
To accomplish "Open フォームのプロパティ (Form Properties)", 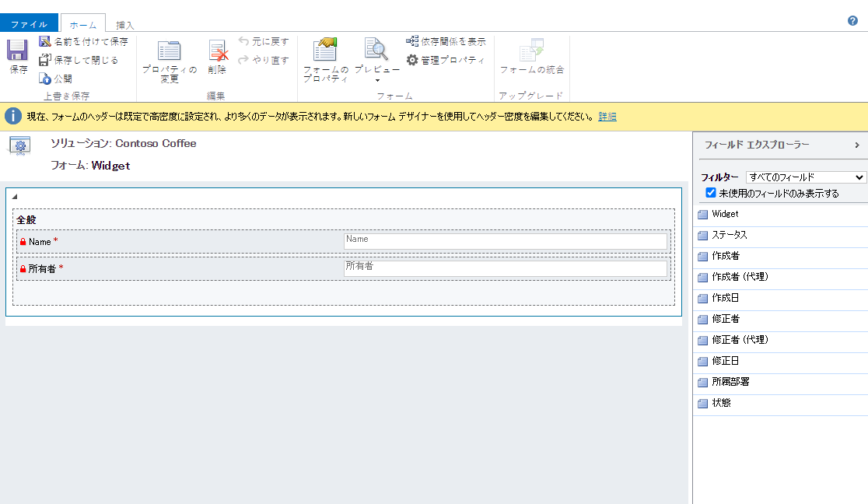I will (x=325, y=51).
